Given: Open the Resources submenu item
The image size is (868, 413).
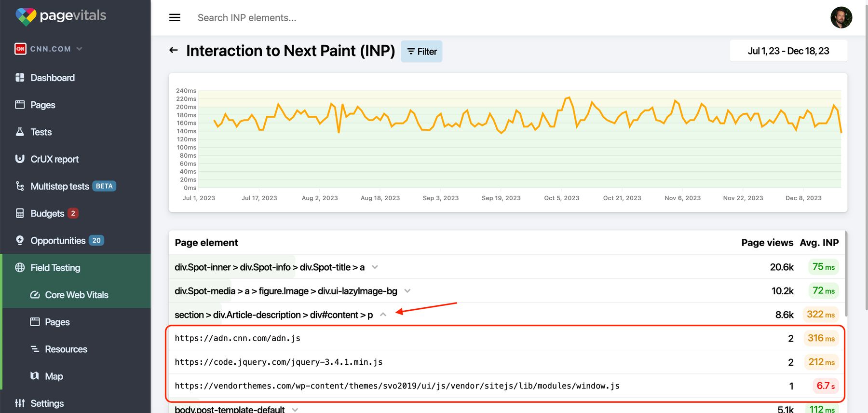Looking at the screenshot, I should 66,349.
